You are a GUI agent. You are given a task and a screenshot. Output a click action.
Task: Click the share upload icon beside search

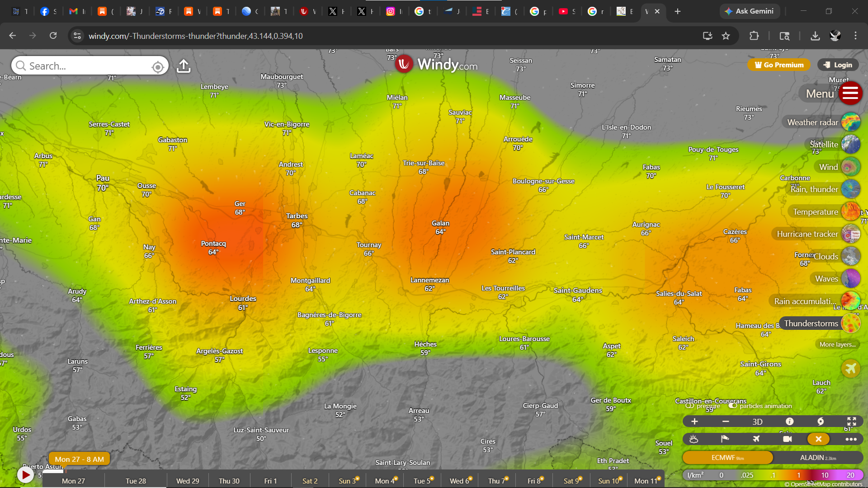pos(184,66)
